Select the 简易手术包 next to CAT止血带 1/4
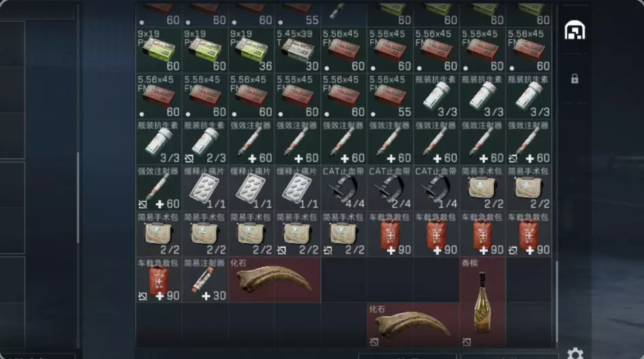 point(483,189)
